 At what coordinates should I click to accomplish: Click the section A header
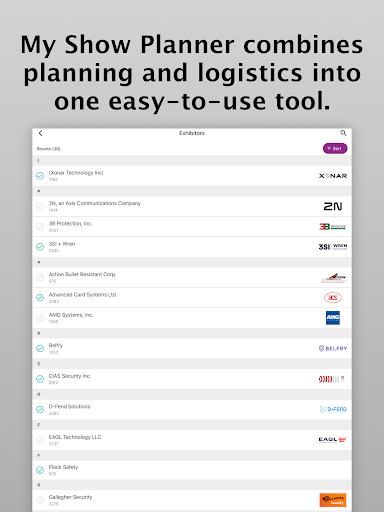point(192,262)
